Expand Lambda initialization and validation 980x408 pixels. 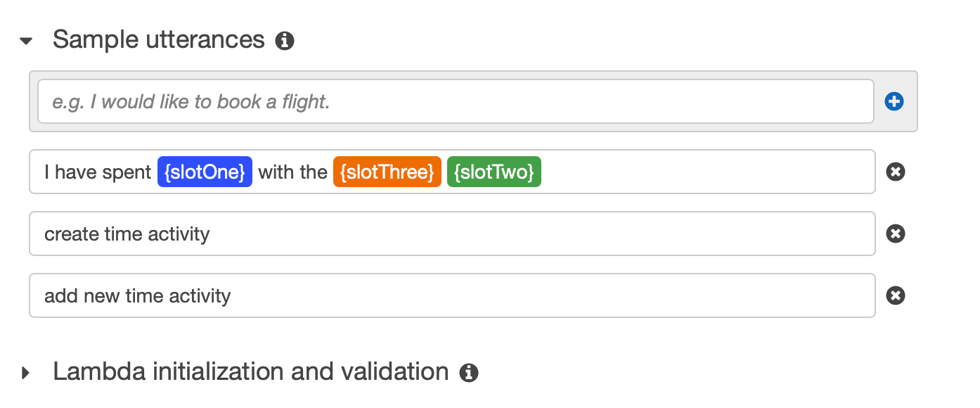click(x=26, y=372)
